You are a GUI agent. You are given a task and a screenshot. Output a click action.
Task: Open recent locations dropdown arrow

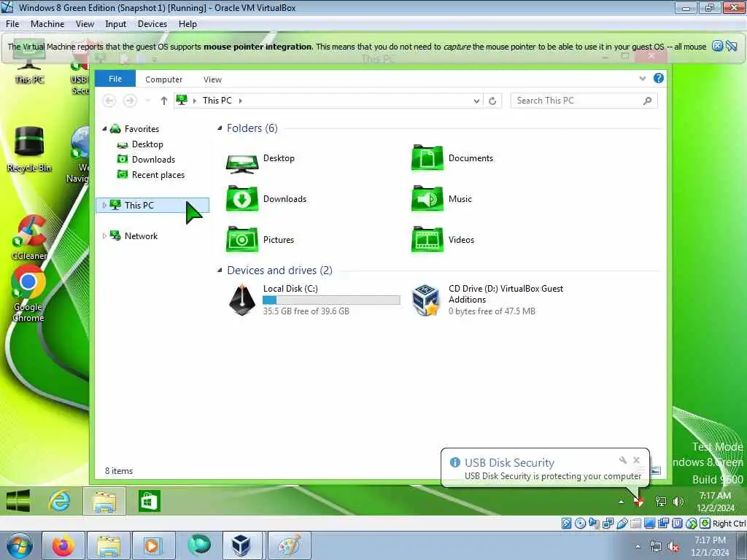(x=147, y=101)
